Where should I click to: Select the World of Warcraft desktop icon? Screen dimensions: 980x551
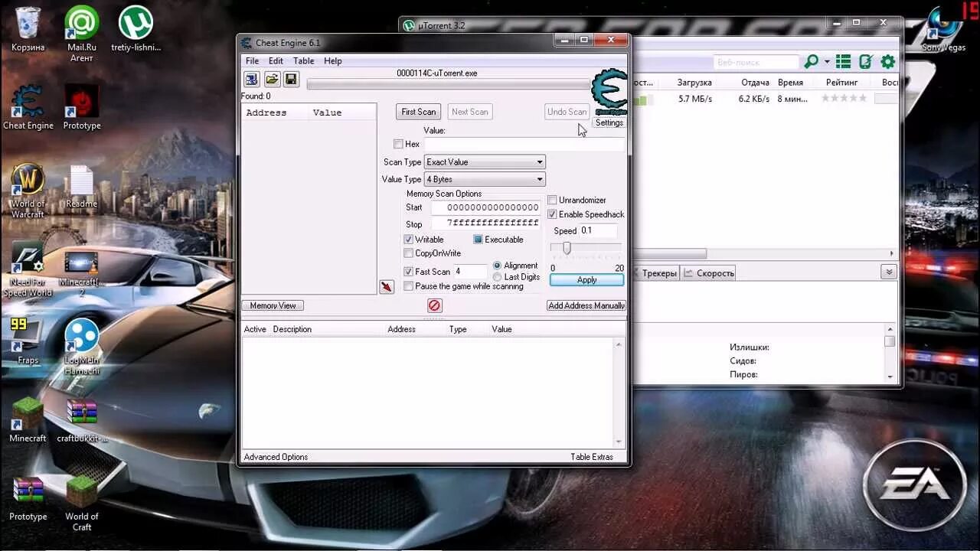pyautogui.click(x=28, y=191)
